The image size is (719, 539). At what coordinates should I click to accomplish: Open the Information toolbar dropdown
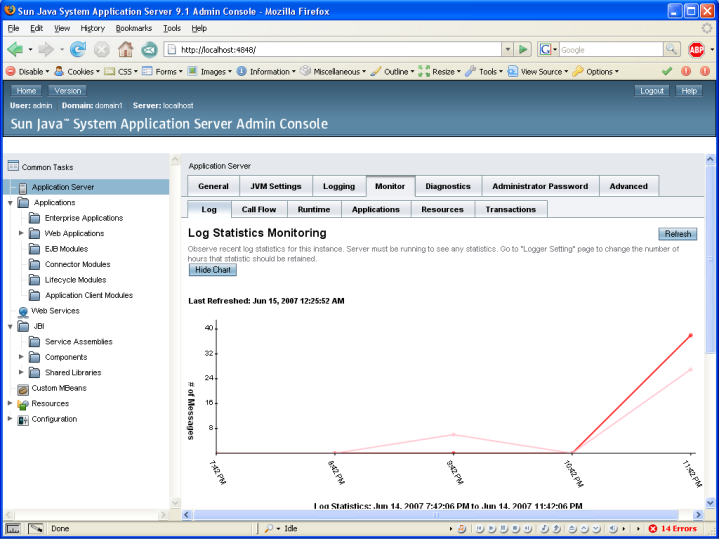coord(266,72)
